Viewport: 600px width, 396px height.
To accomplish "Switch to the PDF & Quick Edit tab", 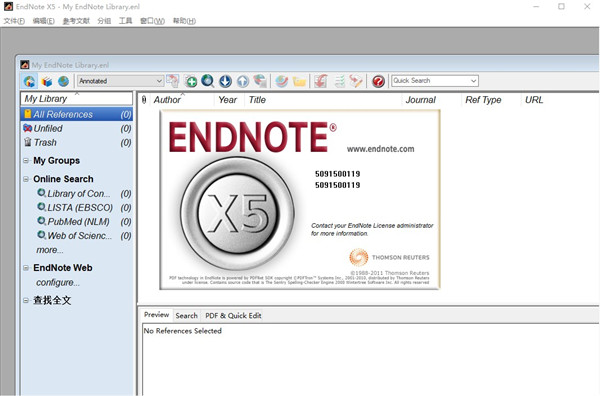I will coord(233,316).
